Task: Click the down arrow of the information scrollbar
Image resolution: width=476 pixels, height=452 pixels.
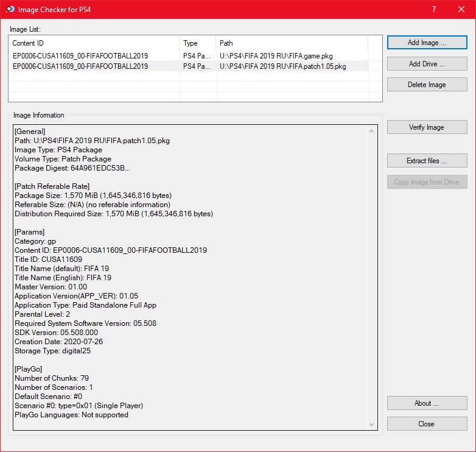Action: pos(371,424)
